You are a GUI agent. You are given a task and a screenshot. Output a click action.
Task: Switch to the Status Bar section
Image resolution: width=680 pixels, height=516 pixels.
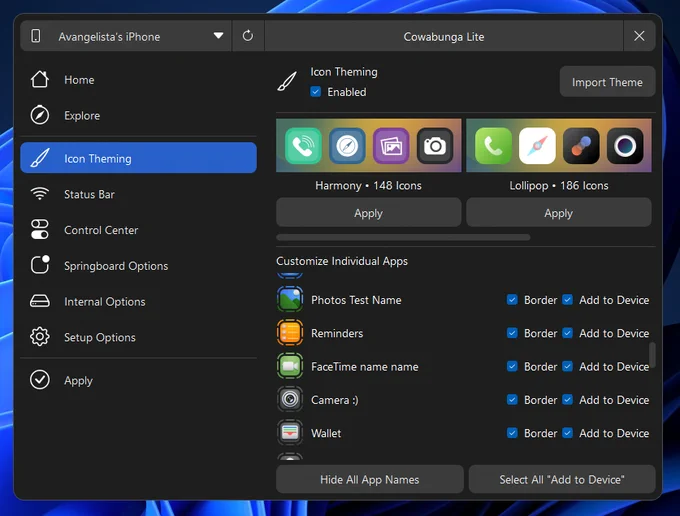[x=138, y=194]
